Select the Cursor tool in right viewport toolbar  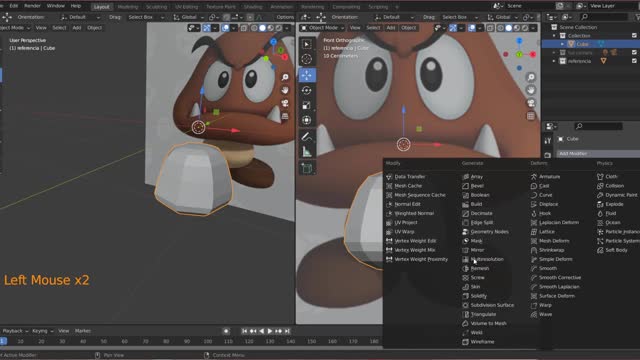point(307,59)
